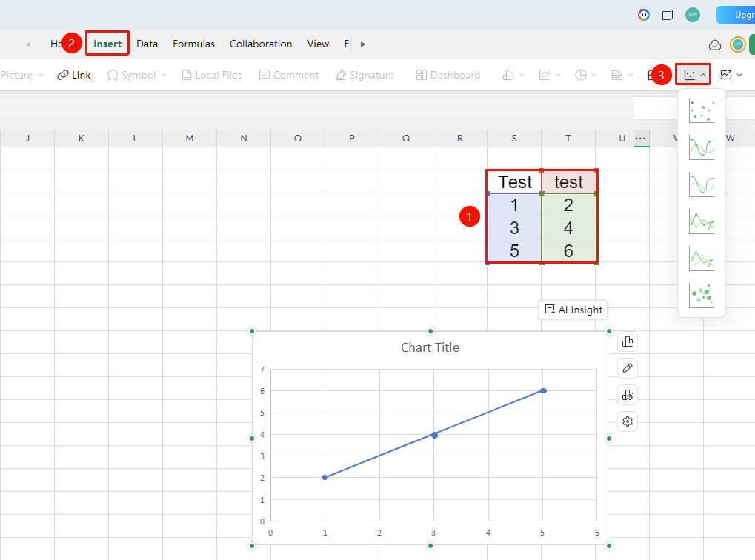Switch to the Data tab

coord(147,44)
